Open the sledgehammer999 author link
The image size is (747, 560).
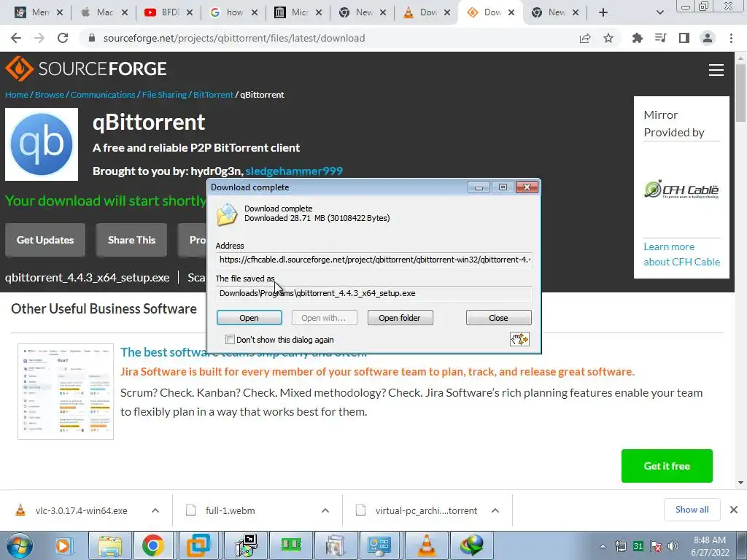[294, 171]
